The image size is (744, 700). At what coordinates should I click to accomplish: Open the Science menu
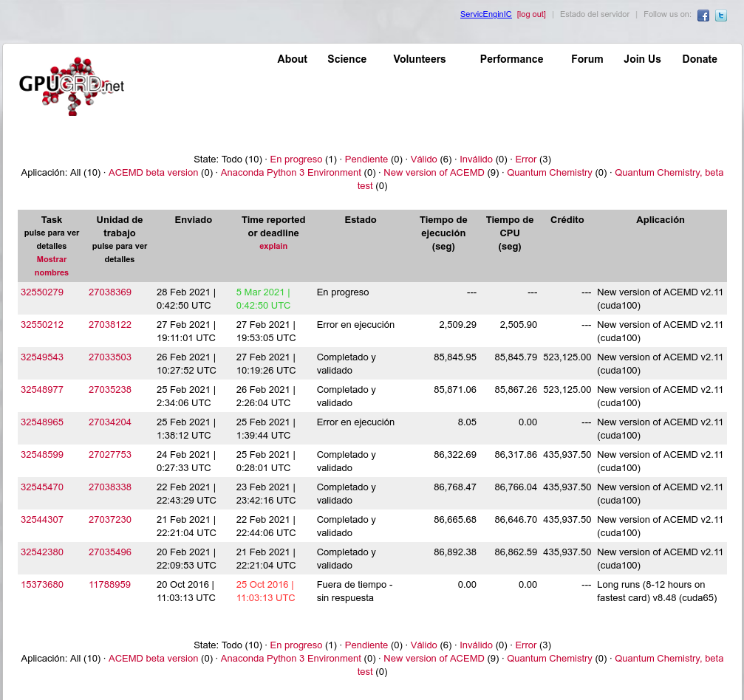click(347, 59)
